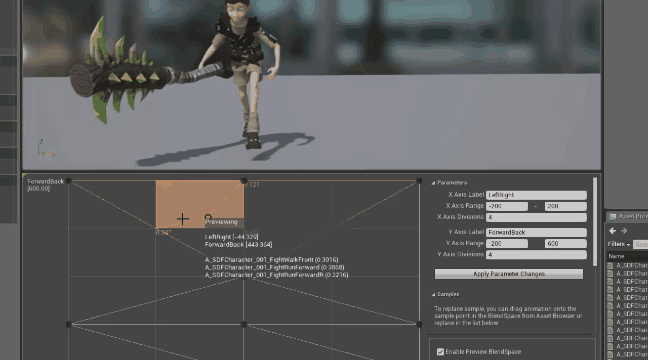
Task: Toggle the Enable Preview BlendSpace checkbox
Action: coord(440,352)
